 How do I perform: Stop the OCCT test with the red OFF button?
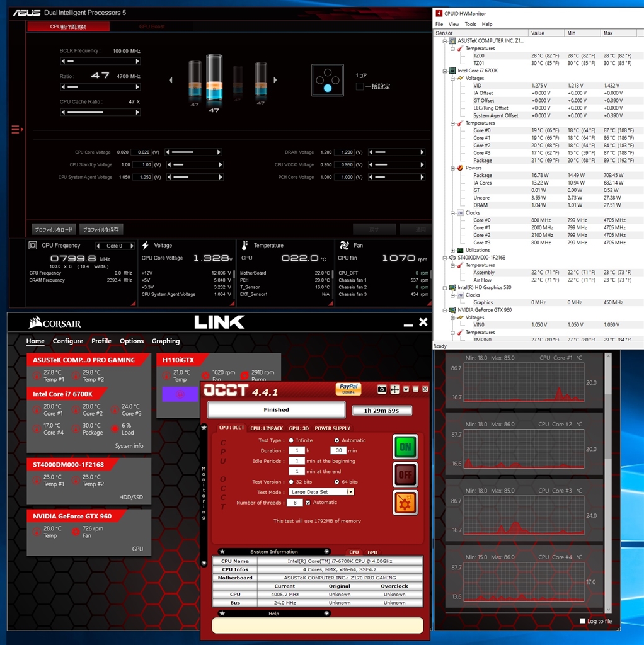pyautogui.click(x=405, y=475)
